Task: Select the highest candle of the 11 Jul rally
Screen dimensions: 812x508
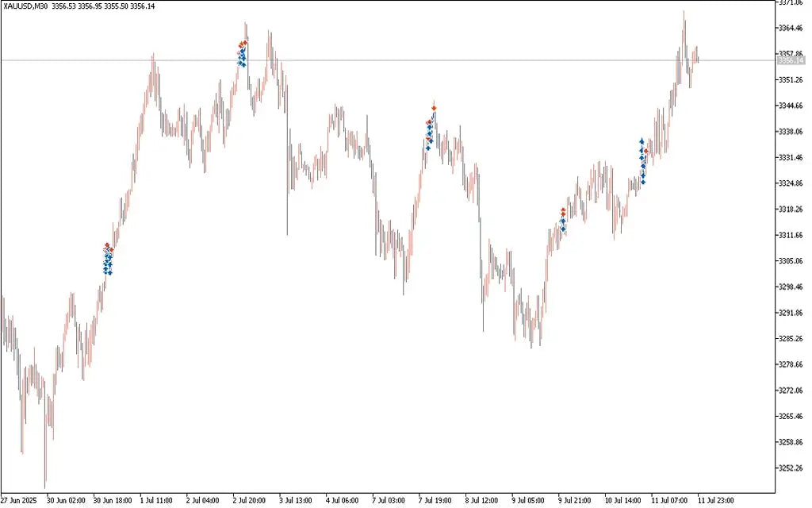Action: click(684, 20)
